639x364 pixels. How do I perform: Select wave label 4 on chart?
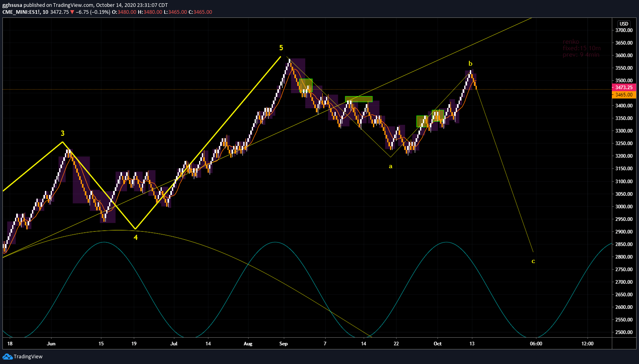coord(136,238)
